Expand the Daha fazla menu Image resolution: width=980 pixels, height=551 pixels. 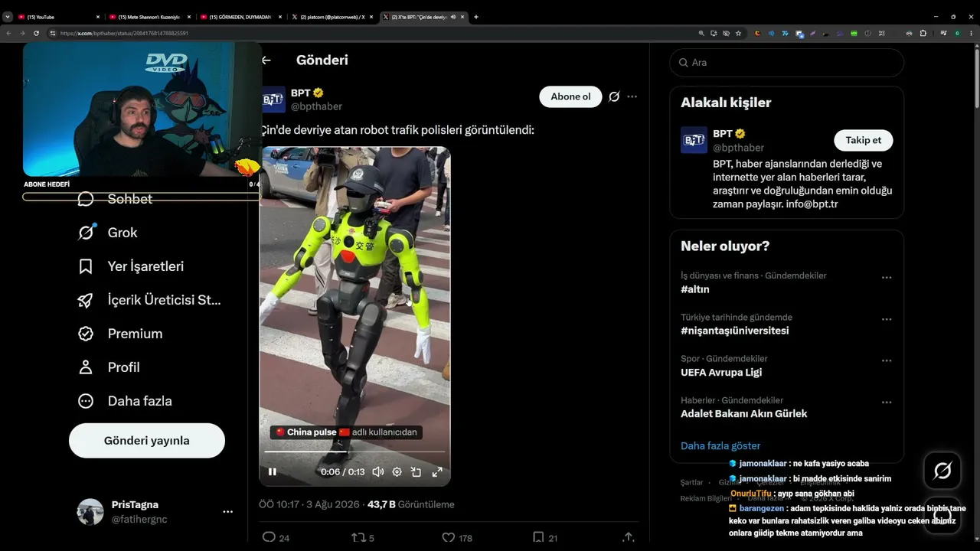(x=125, y=401)
